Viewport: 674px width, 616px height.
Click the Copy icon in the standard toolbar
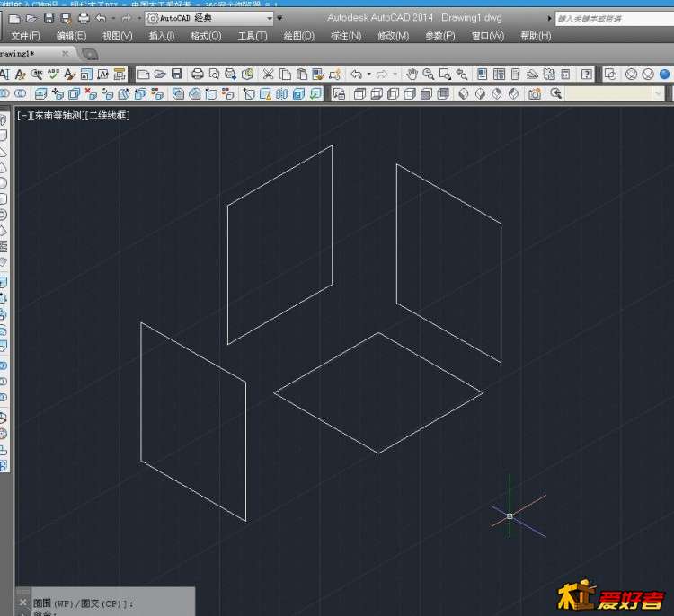pyautogui.click(x=285, y=75)
